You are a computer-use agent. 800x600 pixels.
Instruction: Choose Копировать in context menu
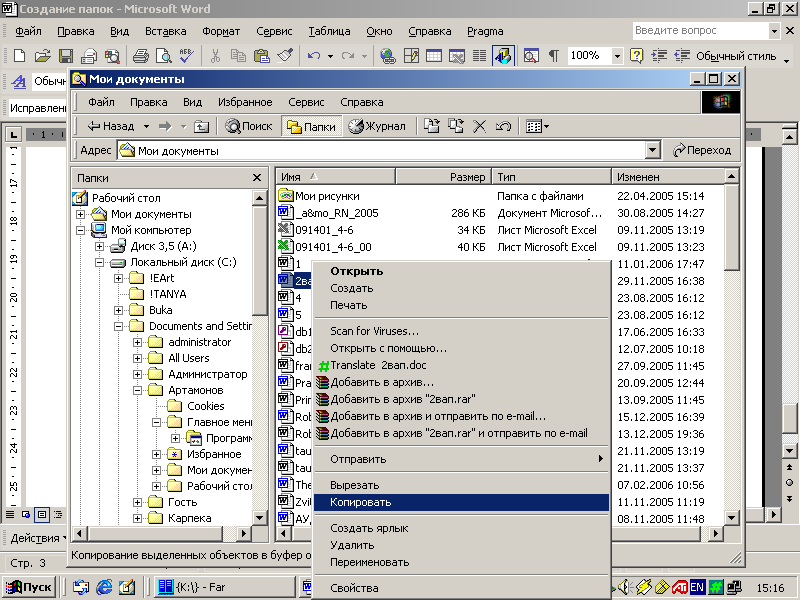click(x=461, y=503)
